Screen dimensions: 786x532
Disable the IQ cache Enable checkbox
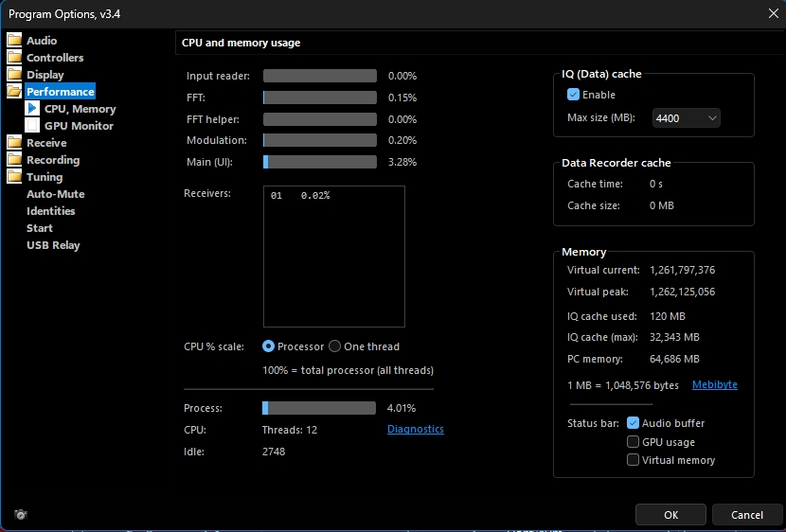click(573, 95)
